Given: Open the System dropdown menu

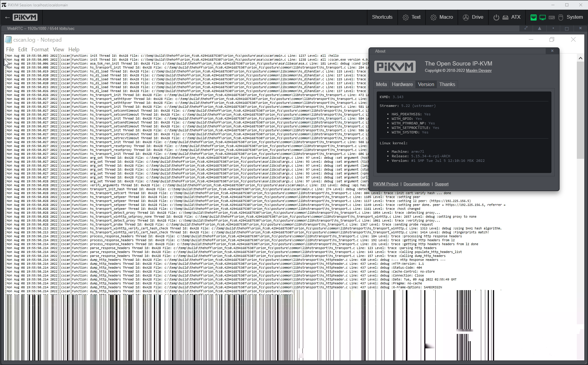Looking at the screenshot, I should 574,17.
